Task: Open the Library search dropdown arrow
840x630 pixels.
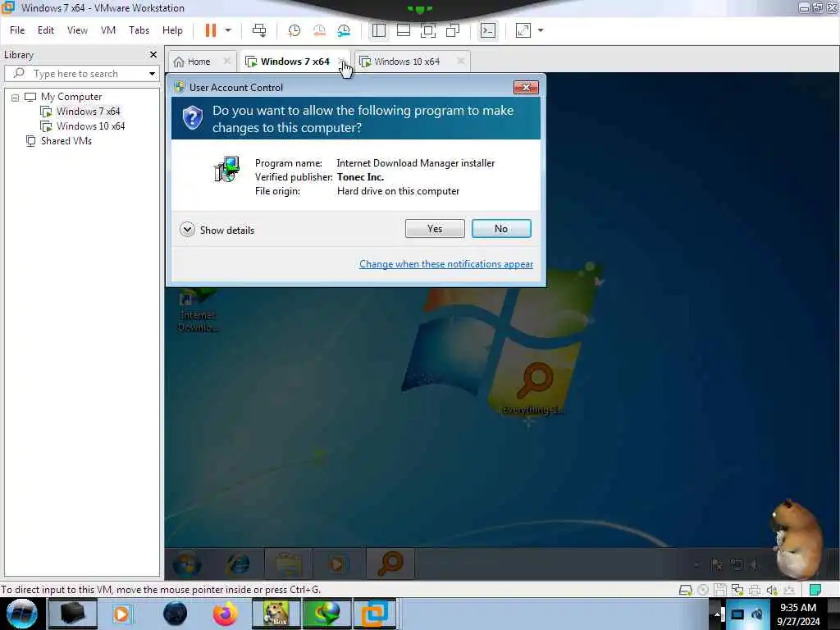Action: (x=152, y=73)
